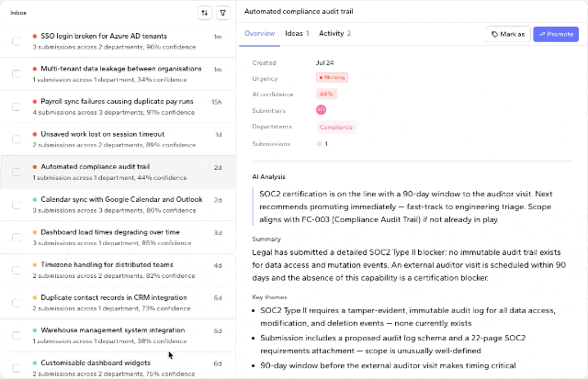588x379 pixels.
Task: Select Customisable dashboard widgets item
Action: click(118, 367)
